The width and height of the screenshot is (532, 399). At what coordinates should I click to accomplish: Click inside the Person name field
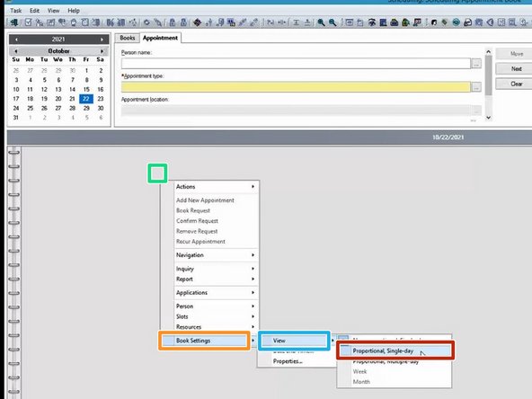point(296,64)
